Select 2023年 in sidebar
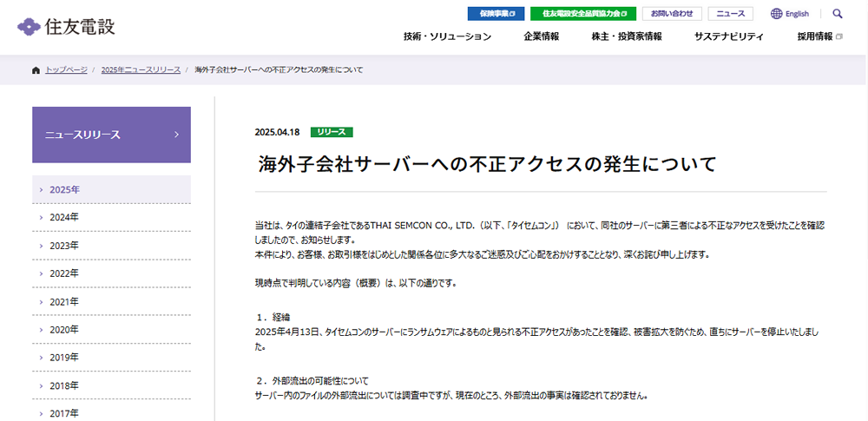 pyautogui.click(x=111, y=246)
